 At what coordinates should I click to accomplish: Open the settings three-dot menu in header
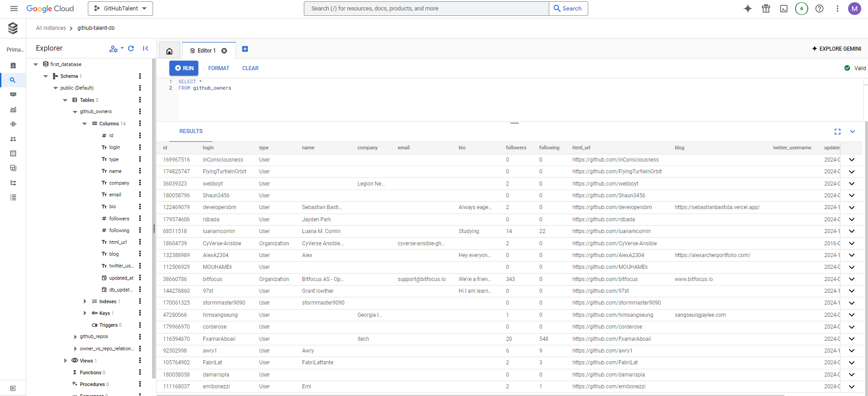pos(837,9)
